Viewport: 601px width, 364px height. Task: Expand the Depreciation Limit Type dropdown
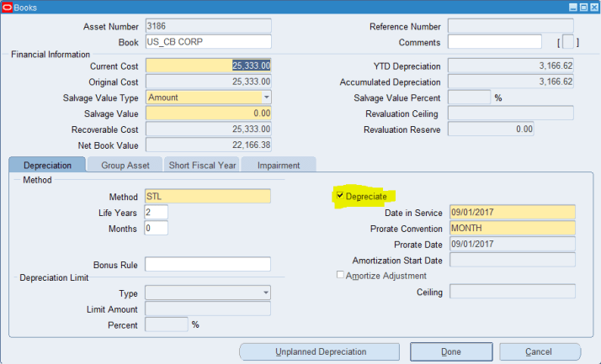coord(266,293)
